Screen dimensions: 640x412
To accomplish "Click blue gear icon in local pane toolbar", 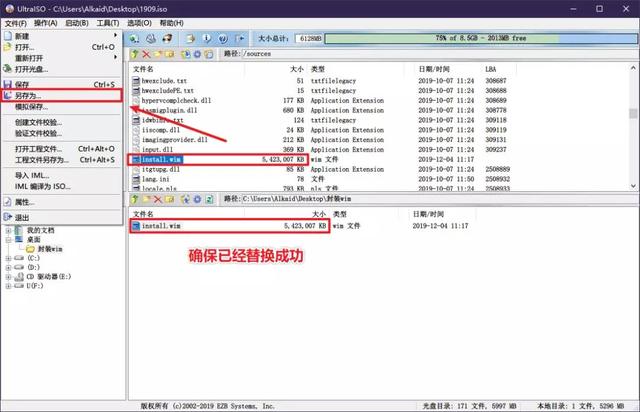I will pos(197,199).
